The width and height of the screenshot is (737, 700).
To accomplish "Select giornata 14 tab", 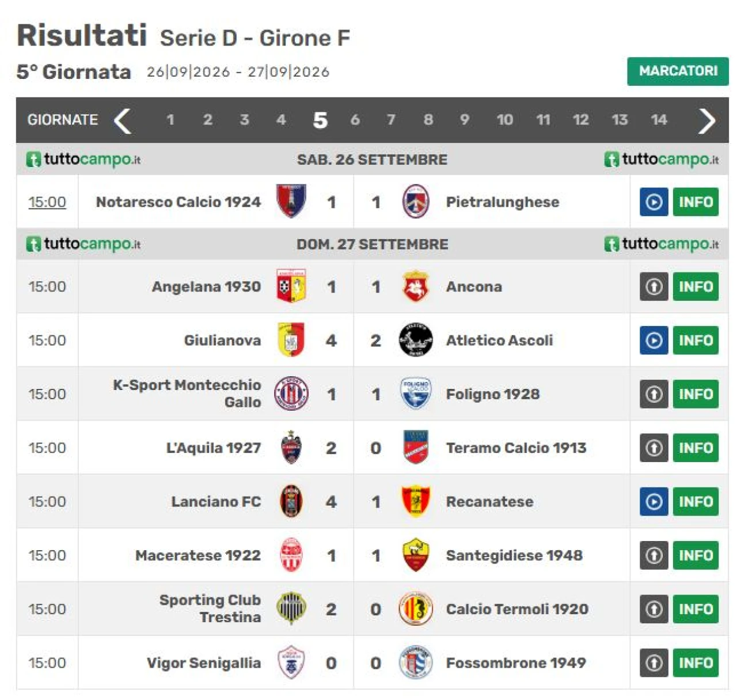I will (x=659, y=120).
